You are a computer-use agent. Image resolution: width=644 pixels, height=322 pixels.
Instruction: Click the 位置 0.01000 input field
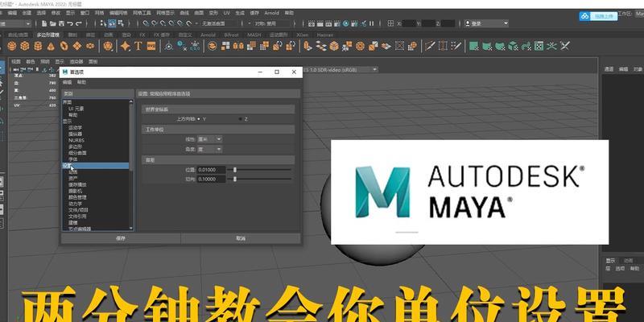tap(211, 170)
